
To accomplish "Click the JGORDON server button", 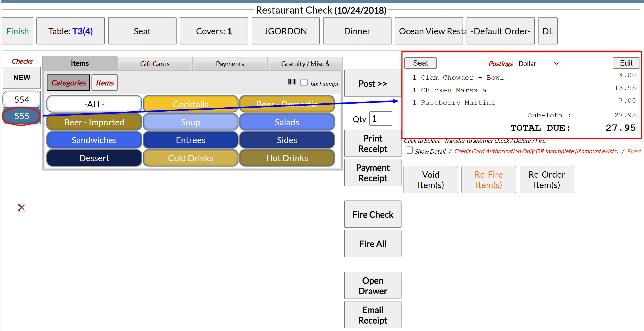I will pyautogui.click(x=286, y=31).
